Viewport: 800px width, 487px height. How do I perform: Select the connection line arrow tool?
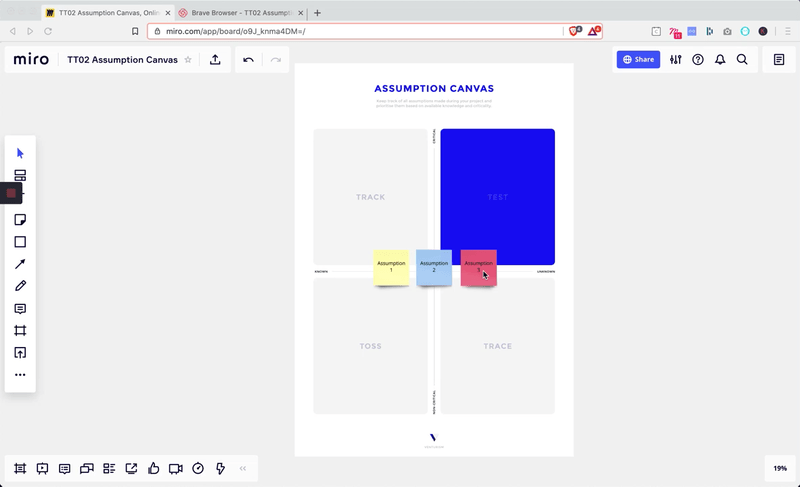tap(20, 264)
